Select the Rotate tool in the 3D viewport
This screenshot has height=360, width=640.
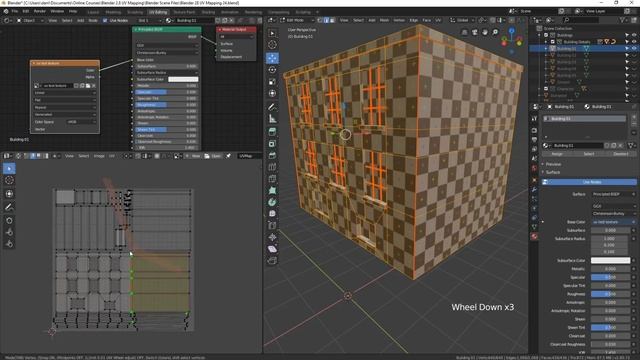pyautogui.click(x=272, y=70)
